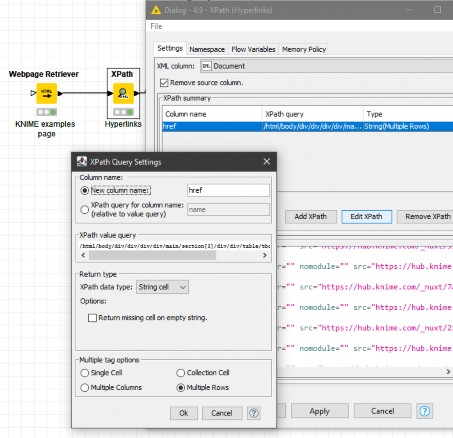
Task: Enable Return missing cell on empty string
Action: click(92, 318)
